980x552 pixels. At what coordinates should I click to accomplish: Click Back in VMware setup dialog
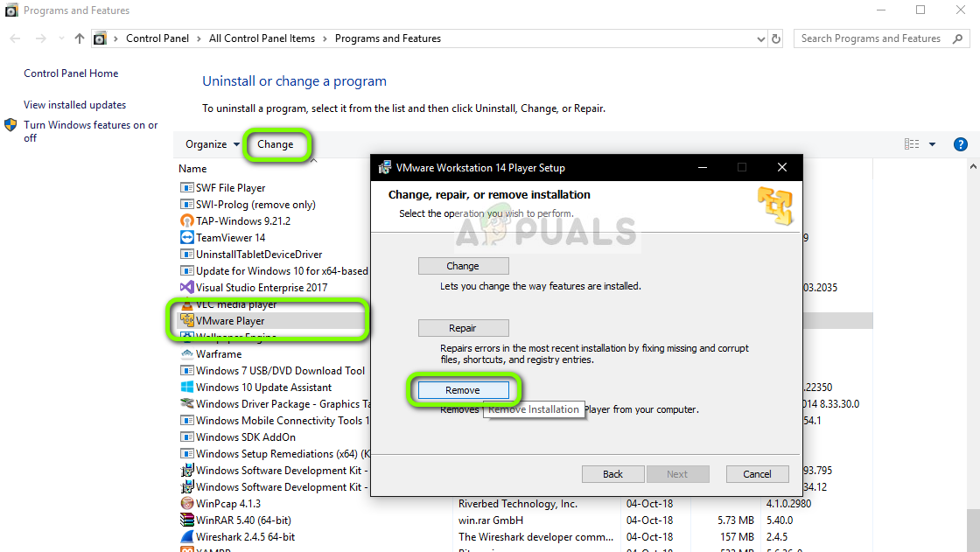613,474
